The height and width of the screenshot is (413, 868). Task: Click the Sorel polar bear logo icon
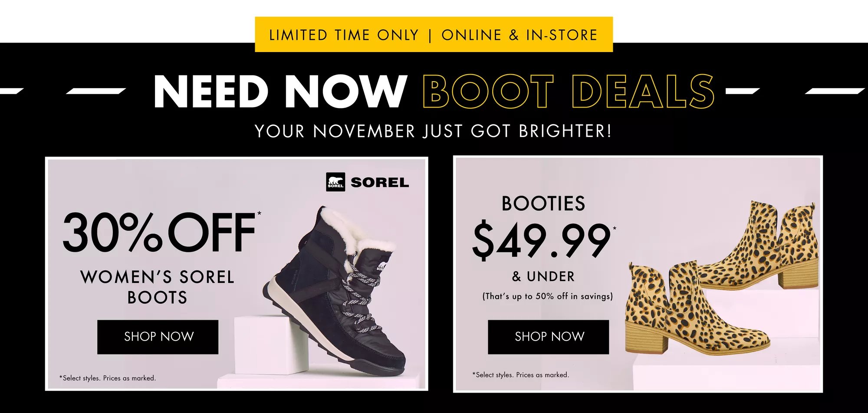[335, 182]
